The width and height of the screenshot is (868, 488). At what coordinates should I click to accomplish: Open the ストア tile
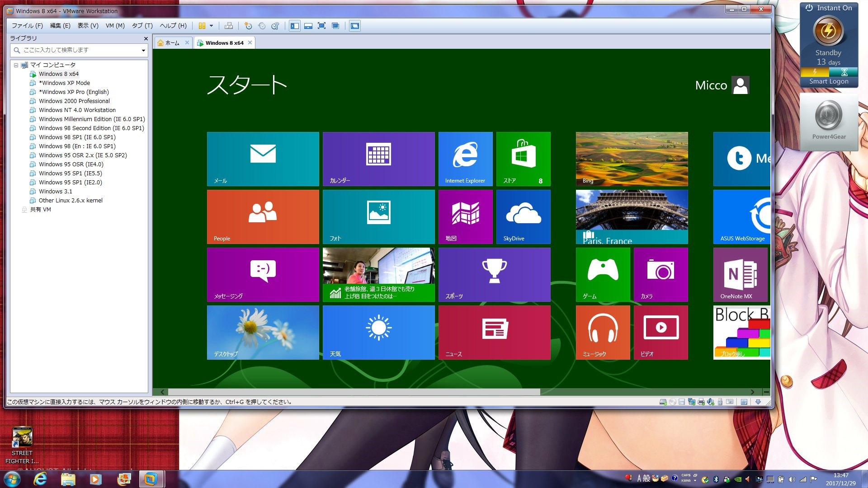click(x=524, y=159)
